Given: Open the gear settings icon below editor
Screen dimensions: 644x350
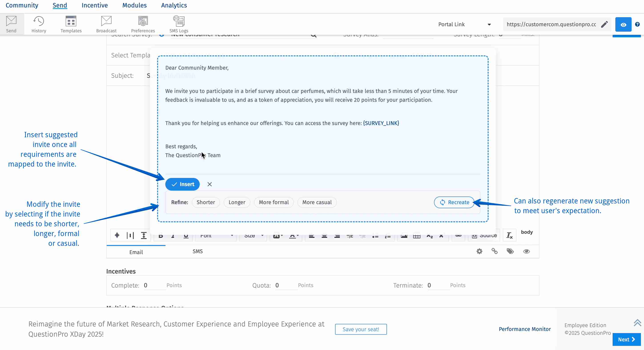Looking at the screenshot, I should (x=479, y=251).
